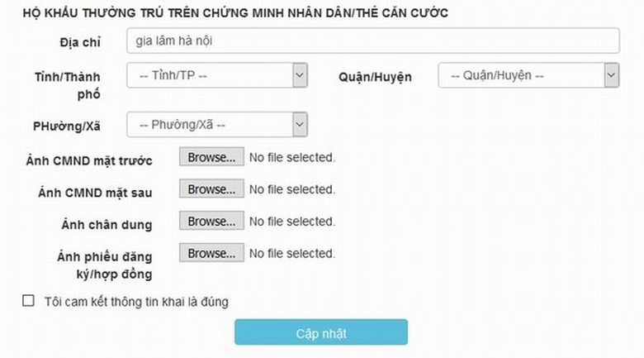Browse for Ảnh chân dung portrait file

click(211, 222)
